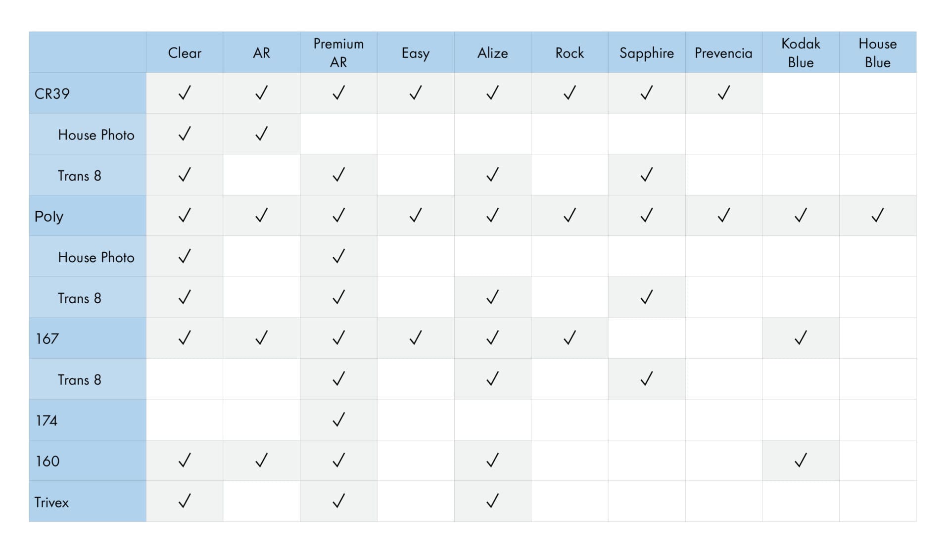950x560 pixels.
Task: Click the Premium AR column header
Action: coord(338,53)
